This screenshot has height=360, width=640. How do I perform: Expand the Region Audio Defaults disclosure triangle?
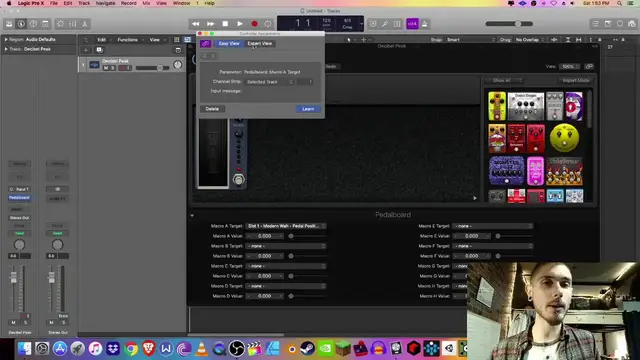tap(6, 39)
